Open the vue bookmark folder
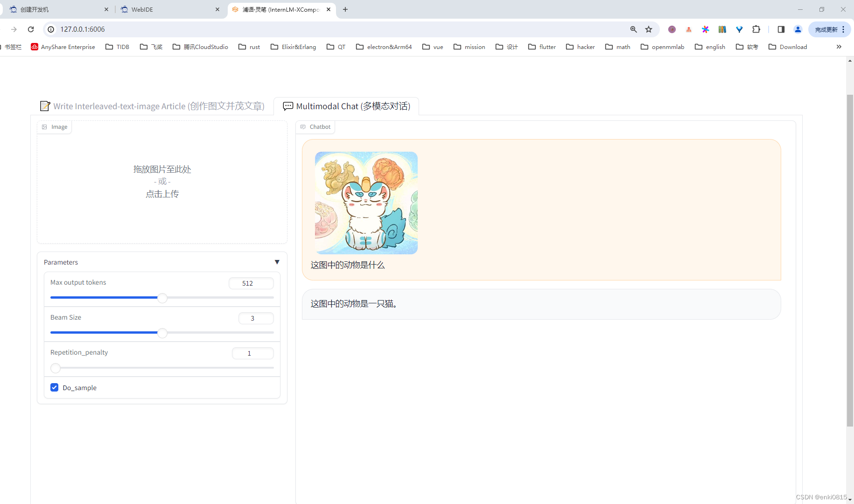Image resolution: width=854 pixels, height=504 pixels. 433,47
